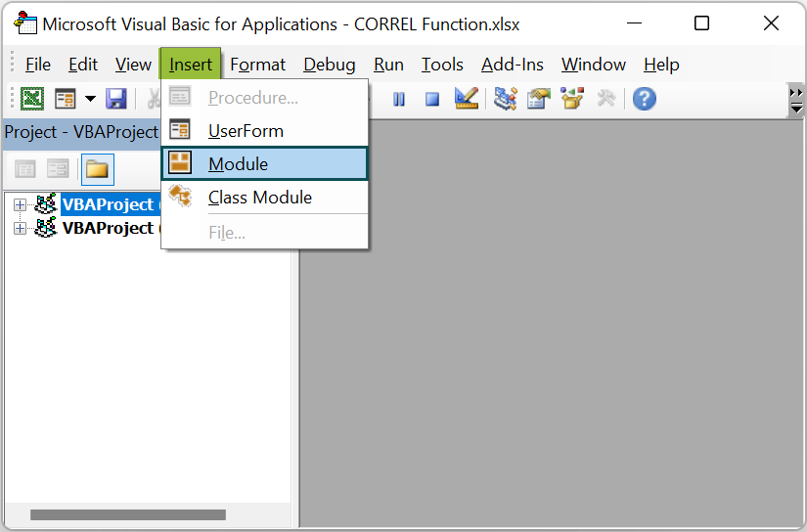807x532 pixels.
Task: Open the Add-Ins menu
Action: tap(513, 65)
